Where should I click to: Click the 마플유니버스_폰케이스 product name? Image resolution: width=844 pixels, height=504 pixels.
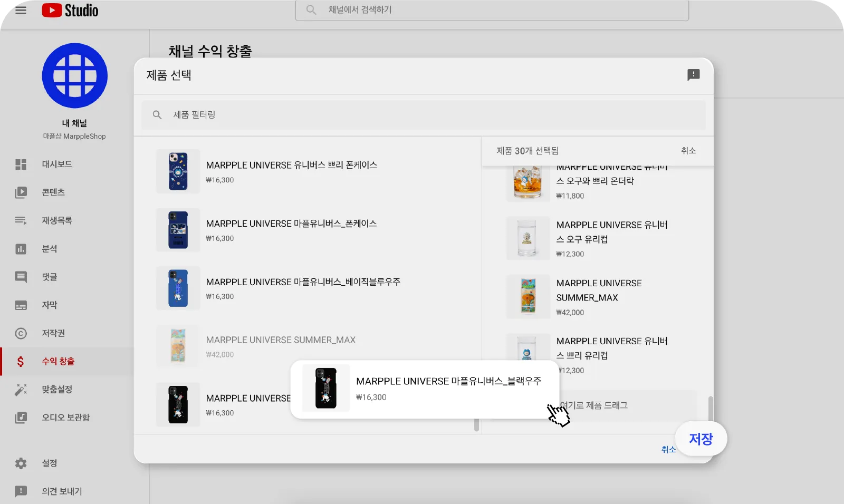point(291,224)
